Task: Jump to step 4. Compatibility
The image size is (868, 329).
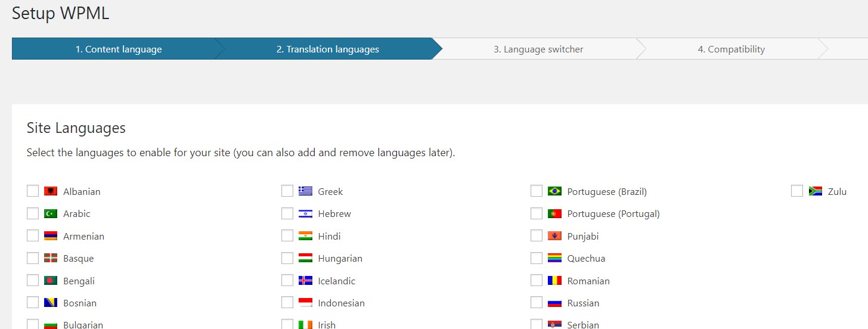Action: pyautogui.click(x=731, y=49)
